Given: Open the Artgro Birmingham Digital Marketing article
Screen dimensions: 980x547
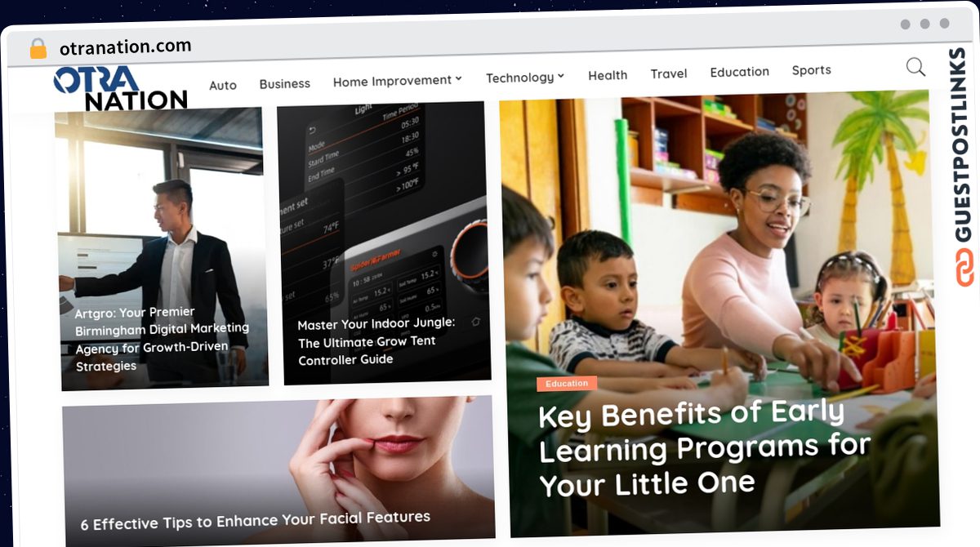Looking at the screenshot, I should pos(163,339).
